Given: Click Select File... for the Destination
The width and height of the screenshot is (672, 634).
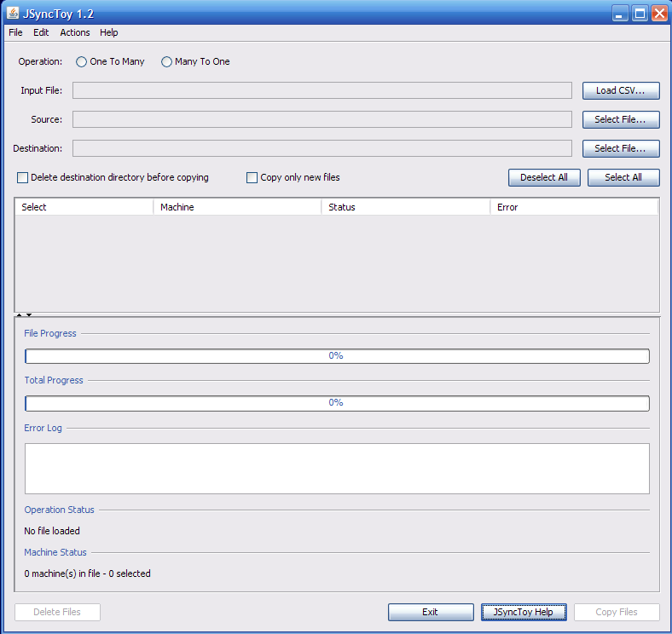Looking at the screenshot, I should click(621, 148).
